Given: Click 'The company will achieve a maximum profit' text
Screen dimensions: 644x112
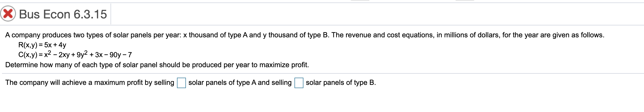Looking at the screenshot, I should tap(90, 82).
